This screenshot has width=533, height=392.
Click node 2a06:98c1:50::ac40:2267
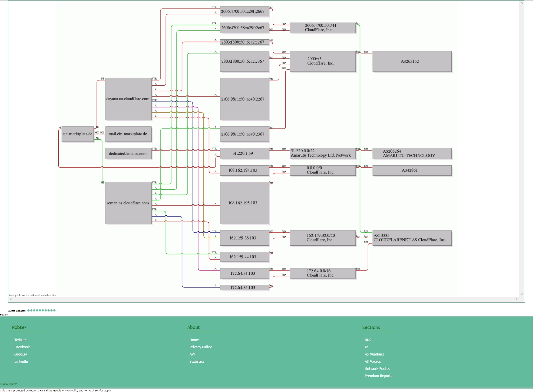[244, 99]
